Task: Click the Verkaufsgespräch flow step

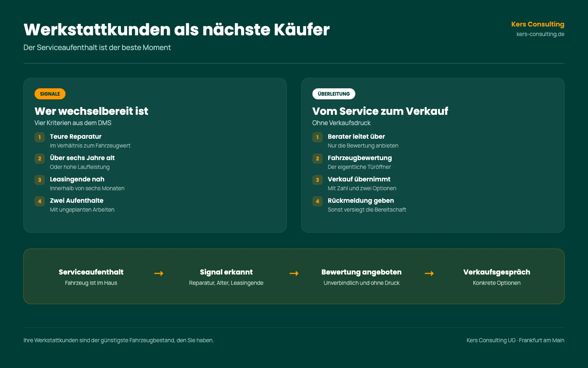Action: coord(497,277)
